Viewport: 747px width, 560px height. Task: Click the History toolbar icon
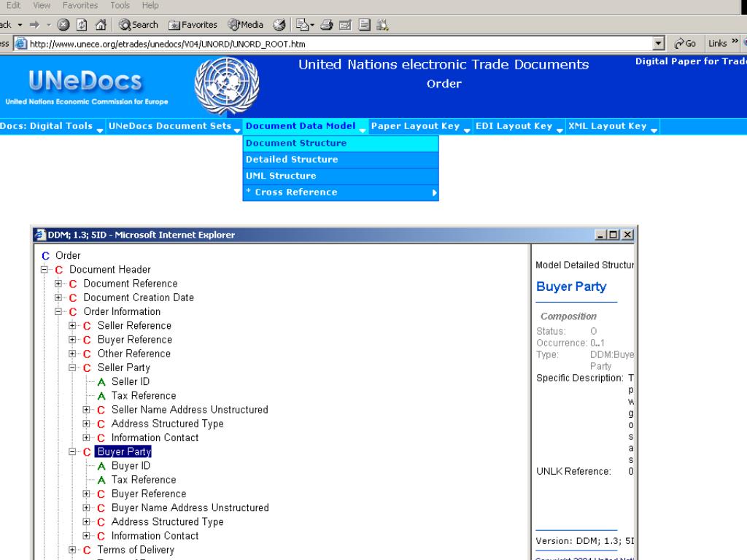click(x=279, y=25)
